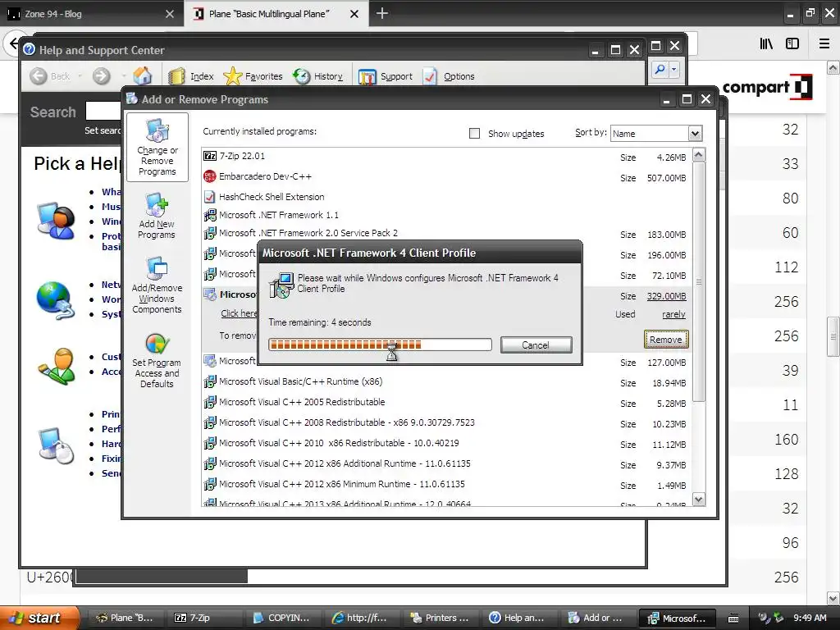Click the compart logo
This screenshot has height=630, width=840.
[767, 87]
